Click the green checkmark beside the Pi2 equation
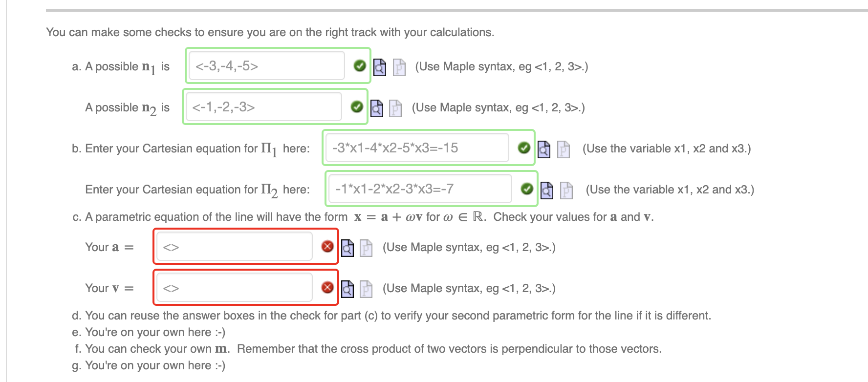868x382 pixels. (526, 190)
